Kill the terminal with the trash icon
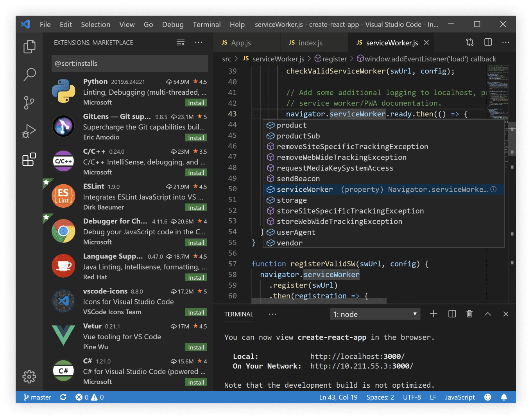This screenshot has height=419, width=532. 469,314
